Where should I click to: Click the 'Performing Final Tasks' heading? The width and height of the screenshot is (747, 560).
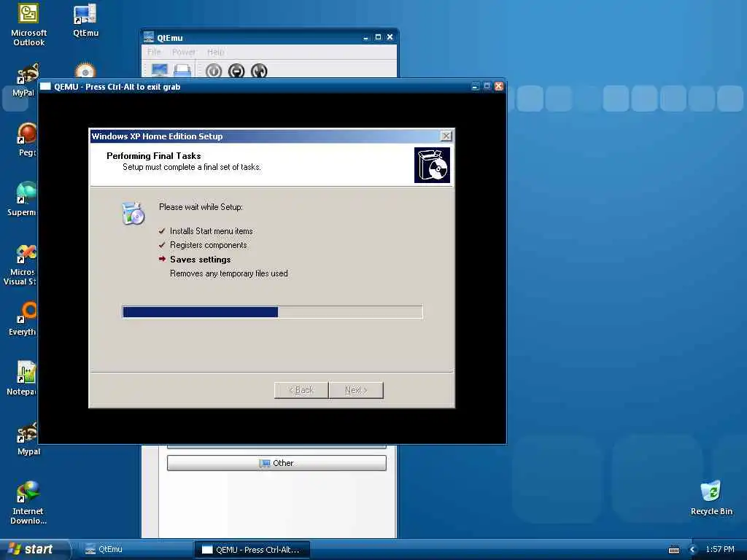coord(153,156)
